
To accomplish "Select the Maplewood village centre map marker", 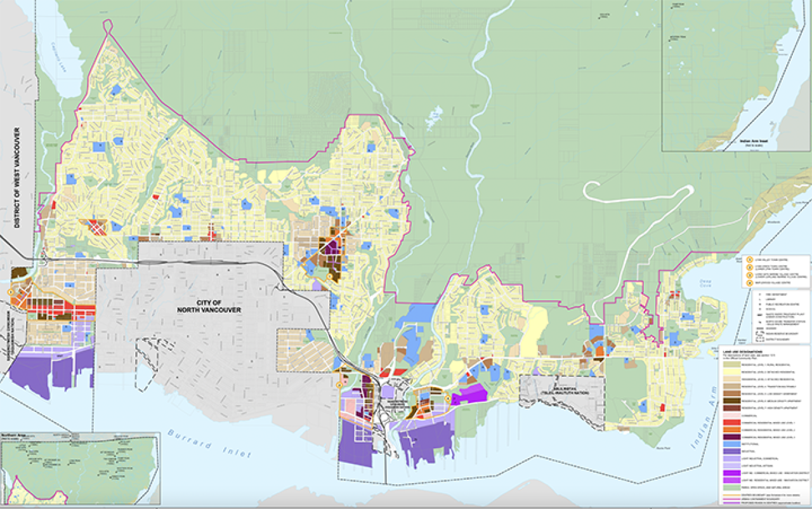I will coord(447,399).
